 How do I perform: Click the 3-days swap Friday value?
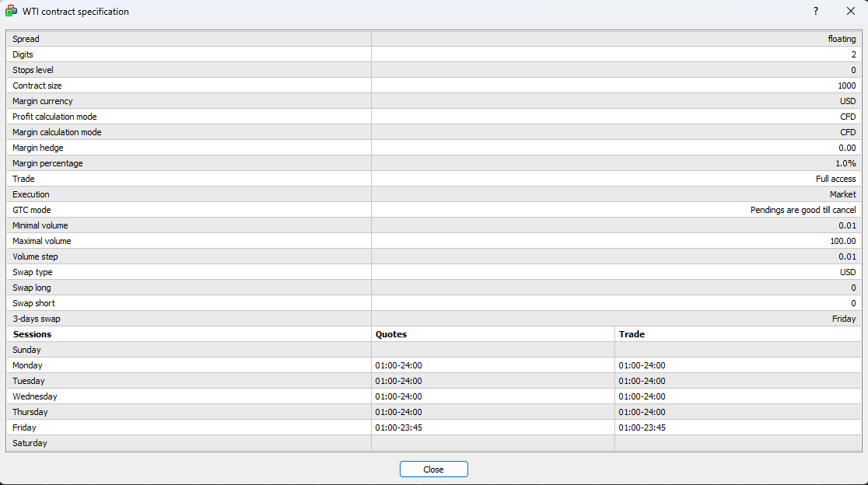[x=844, y=319]
